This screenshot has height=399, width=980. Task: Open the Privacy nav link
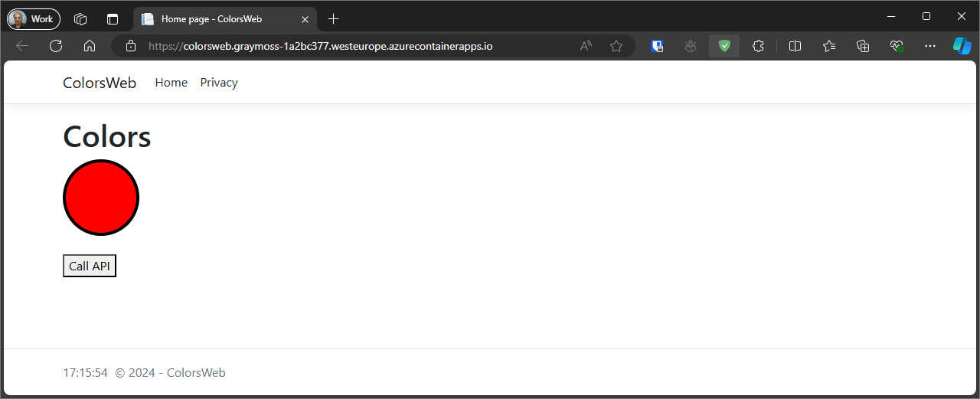(x=219, y=83)
